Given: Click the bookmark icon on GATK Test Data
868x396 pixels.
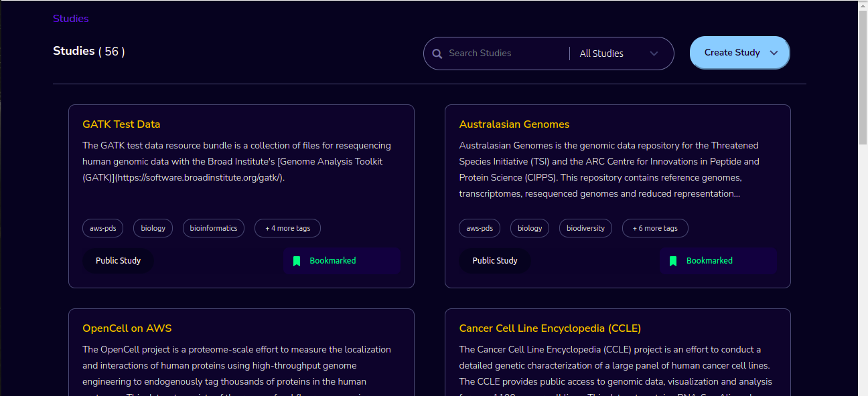Looking at the screenshot, I should [297, 261].
